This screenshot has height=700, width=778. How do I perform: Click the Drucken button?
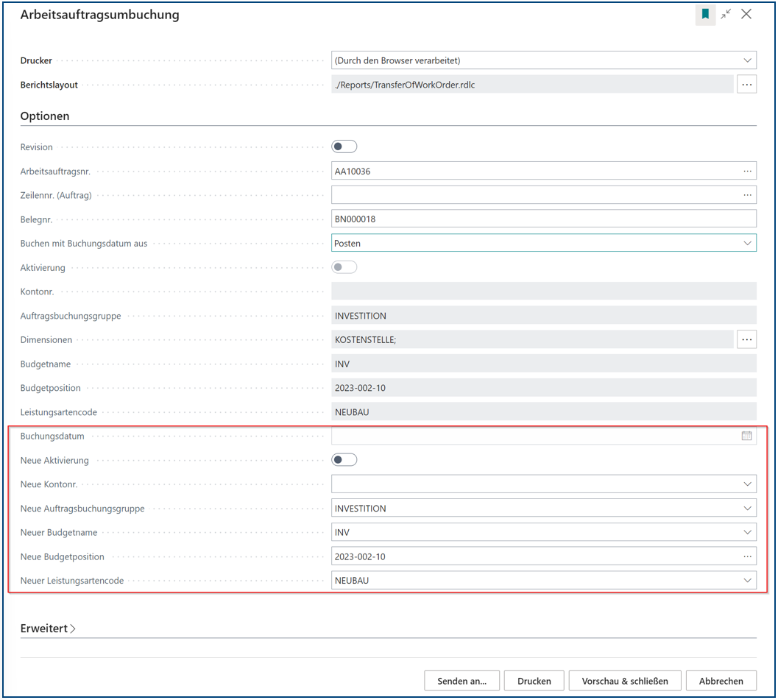[x=534, y=681]
